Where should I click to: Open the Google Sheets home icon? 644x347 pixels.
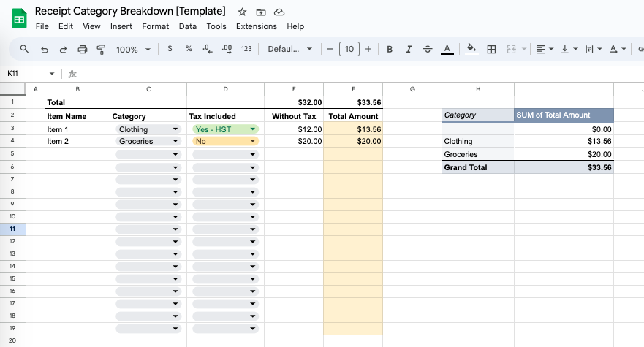(x=19, y=19)
